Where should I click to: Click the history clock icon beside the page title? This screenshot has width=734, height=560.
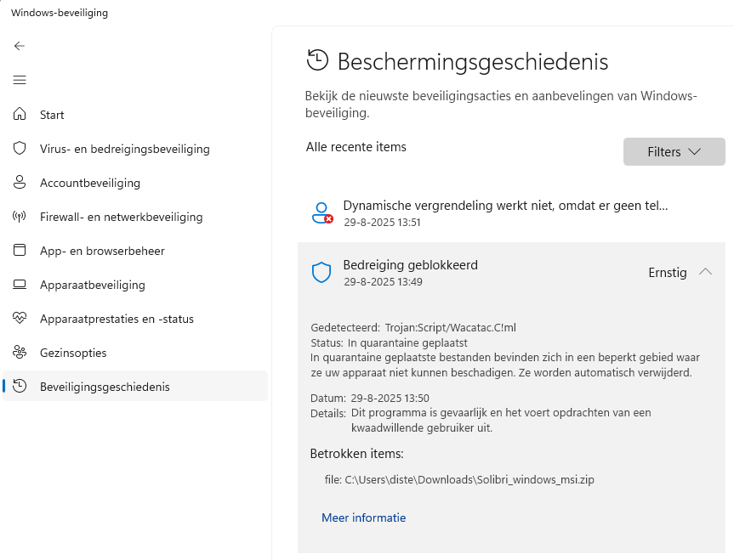[317, 60]
